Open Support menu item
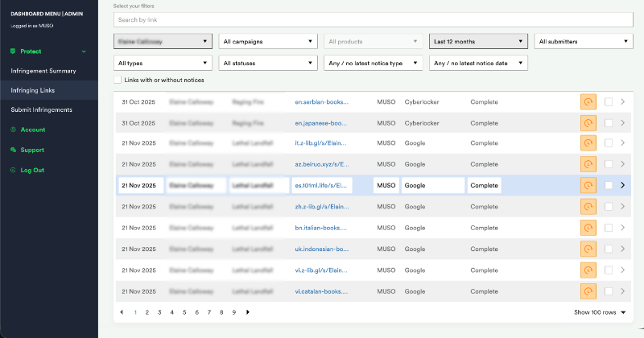 click(32, 150)
